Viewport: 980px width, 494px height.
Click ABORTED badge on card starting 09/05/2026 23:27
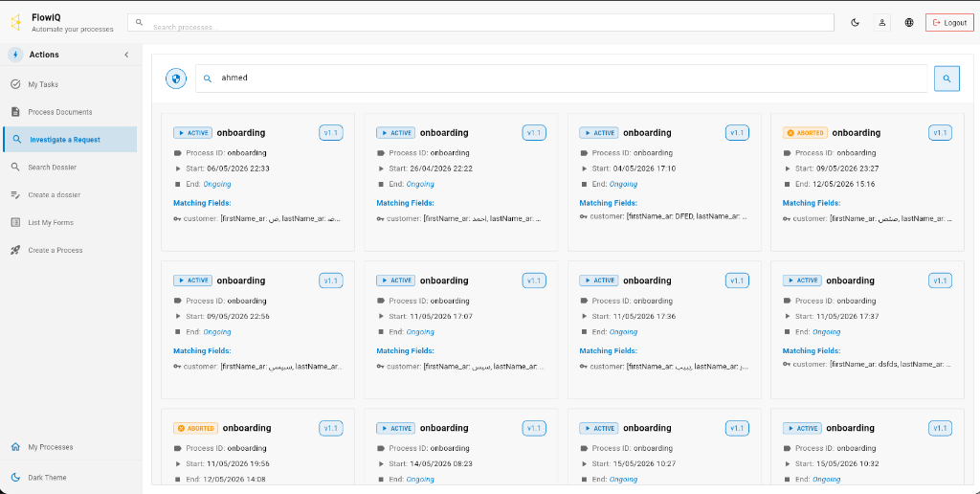click(x=805, y=132)
